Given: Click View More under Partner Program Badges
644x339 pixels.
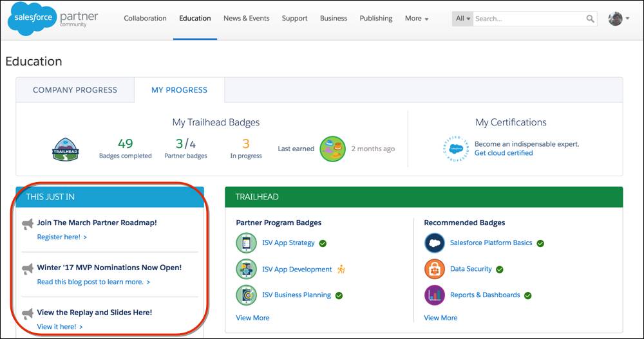Looking at the screenshot, I should pos(252,318).
